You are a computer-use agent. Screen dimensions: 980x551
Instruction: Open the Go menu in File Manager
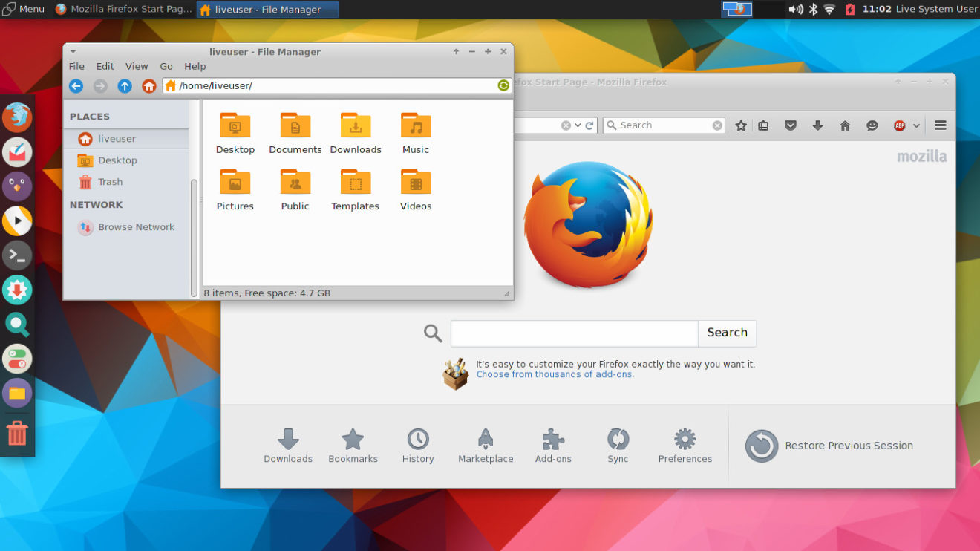coord(166,66)
